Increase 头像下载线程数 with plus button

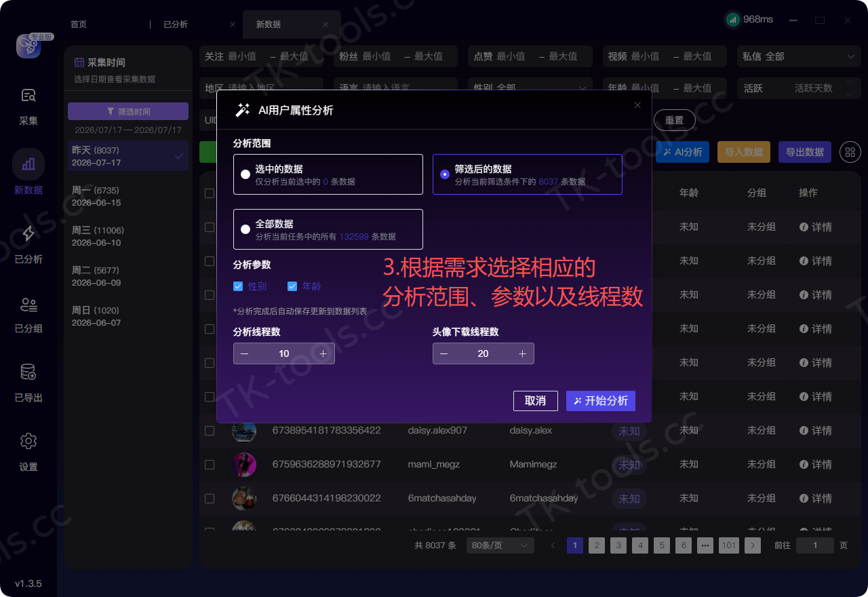(x=523, y=353)
